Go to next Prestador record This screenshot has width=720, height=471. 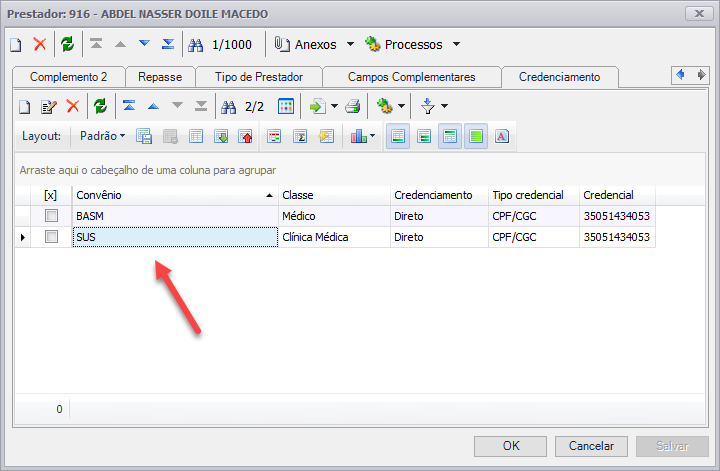[x=144, y=44]
